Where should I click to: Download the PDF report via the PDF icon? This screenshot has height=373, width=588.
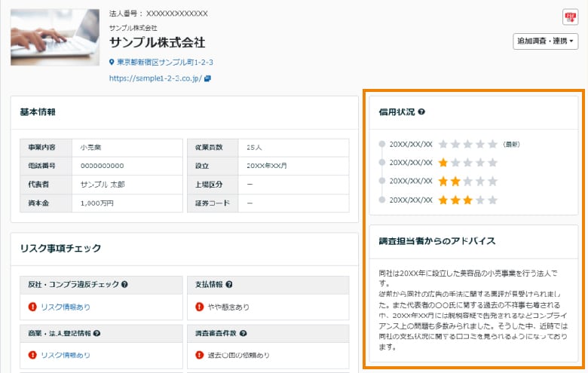pos(570,17)
